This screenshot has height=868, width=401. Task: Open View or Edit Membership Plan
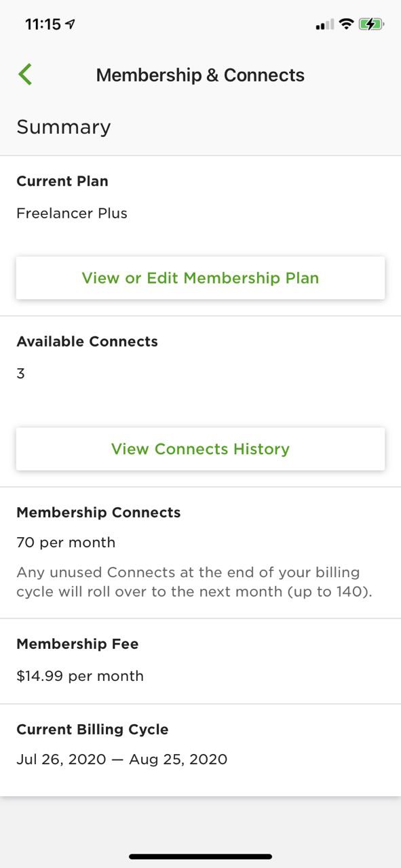pyautogui.click(x=200, y=278)
